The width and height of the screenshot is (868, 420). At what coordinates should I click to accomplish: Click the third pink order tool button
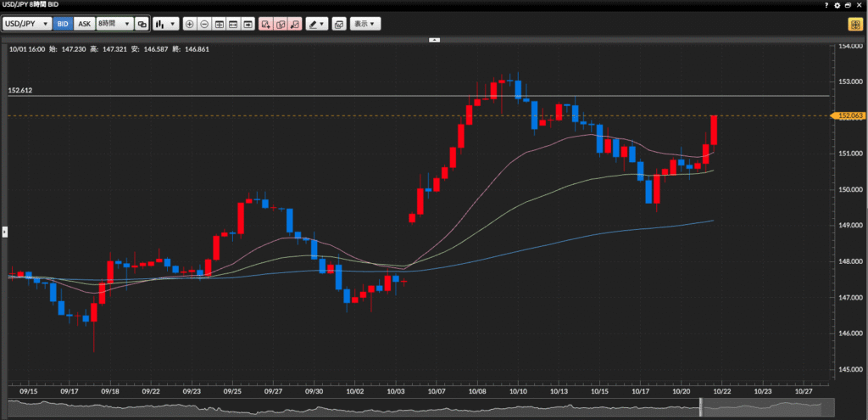tap(294, 24)
